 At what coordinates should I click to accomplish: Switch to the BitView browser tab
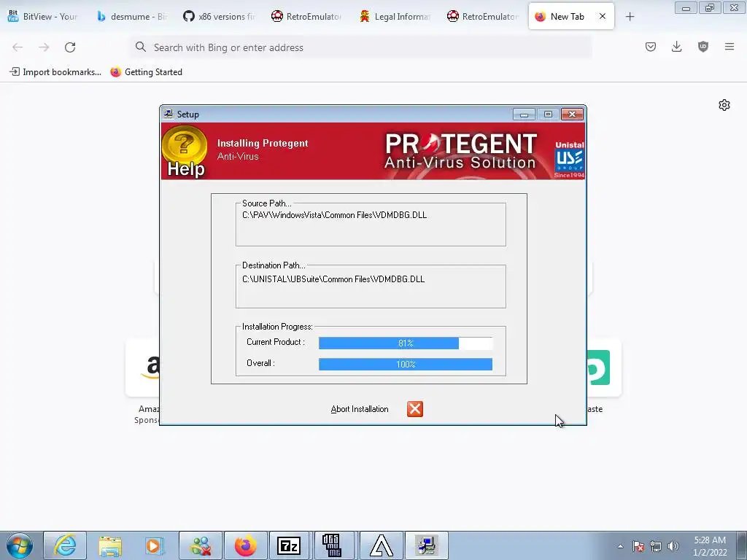click(x=43, y=16)
